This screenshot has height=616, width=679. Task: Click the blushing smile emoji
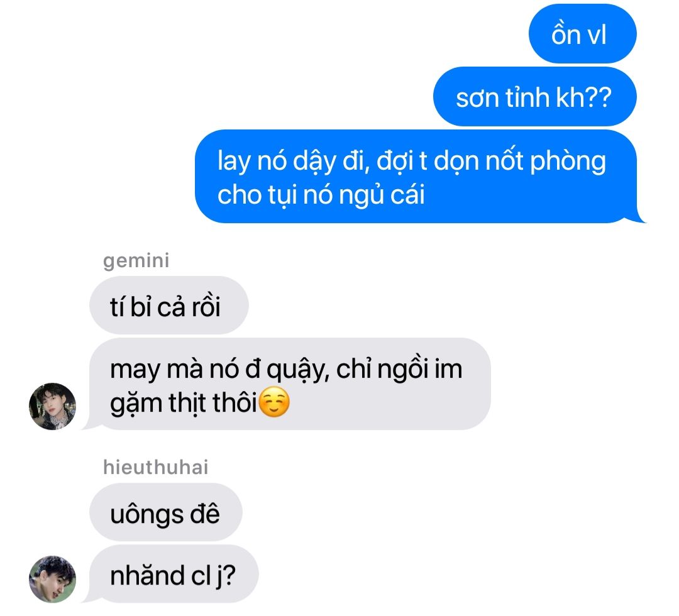[x=273, y=402]
